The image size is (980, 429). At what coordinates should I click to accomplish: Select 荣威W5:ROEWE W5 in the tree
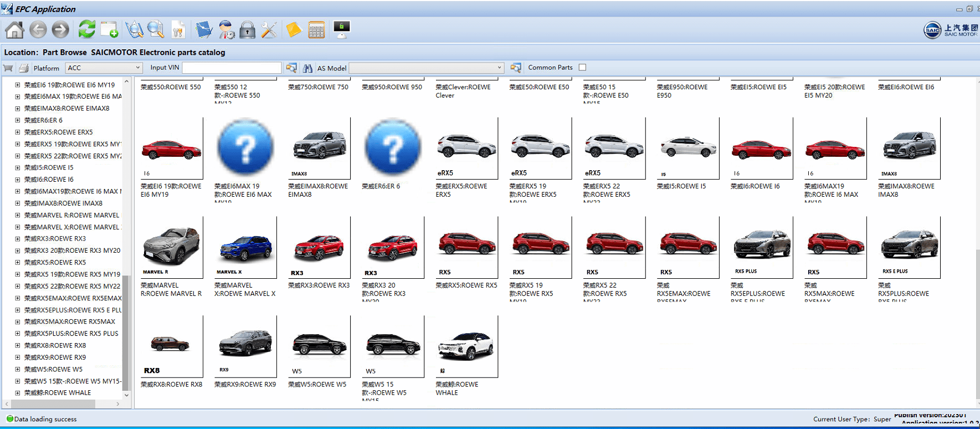[x=53, y=369]
